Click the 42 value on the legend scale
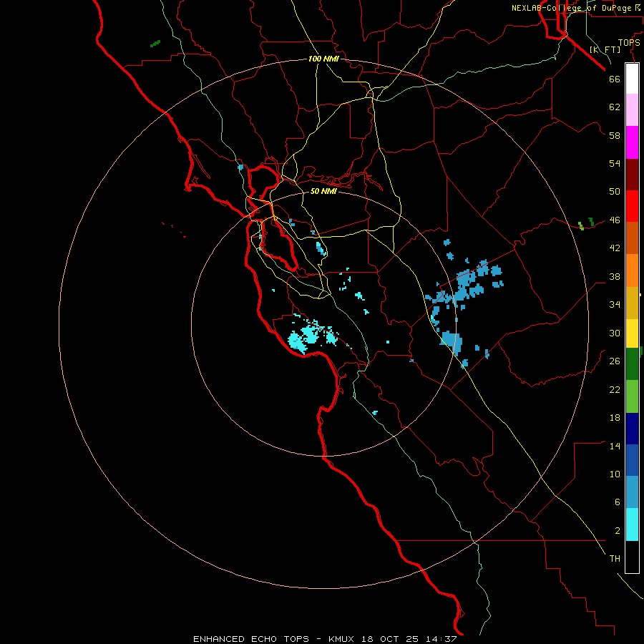 click(615, 248)
